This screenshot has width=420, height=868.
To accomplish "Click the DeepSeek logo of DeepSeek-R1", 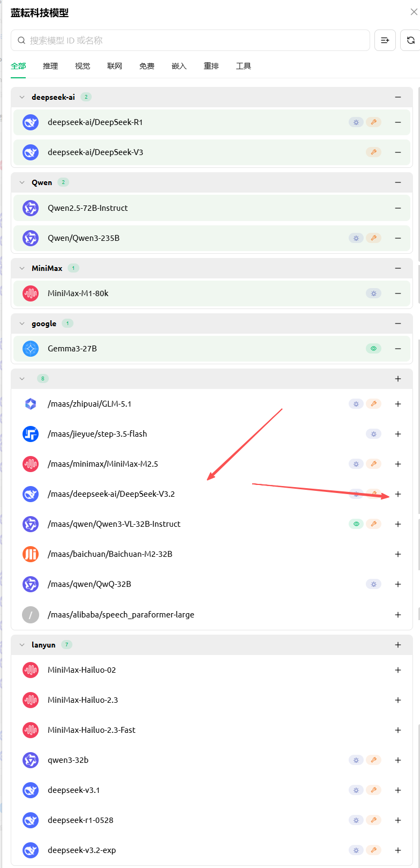I will 31,122.
